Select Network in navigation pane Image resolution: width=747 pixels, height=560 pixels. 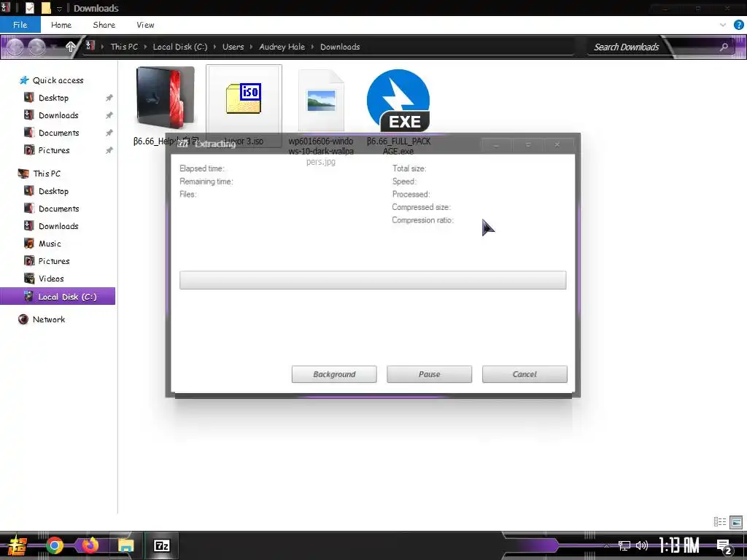point(48,319)
